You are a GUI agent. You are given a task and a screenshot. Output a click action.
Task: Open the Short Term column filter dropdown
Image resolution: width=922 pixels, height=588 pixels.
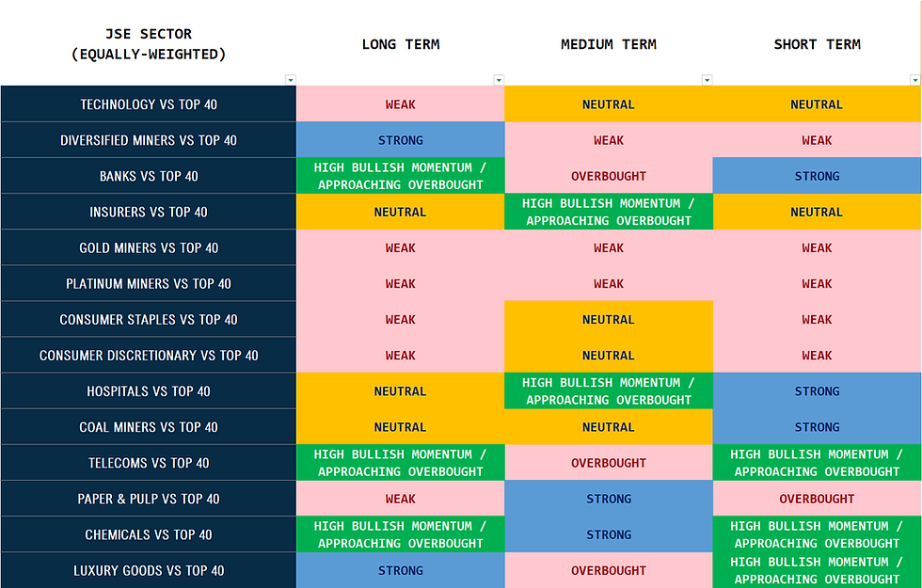[914, 80]
